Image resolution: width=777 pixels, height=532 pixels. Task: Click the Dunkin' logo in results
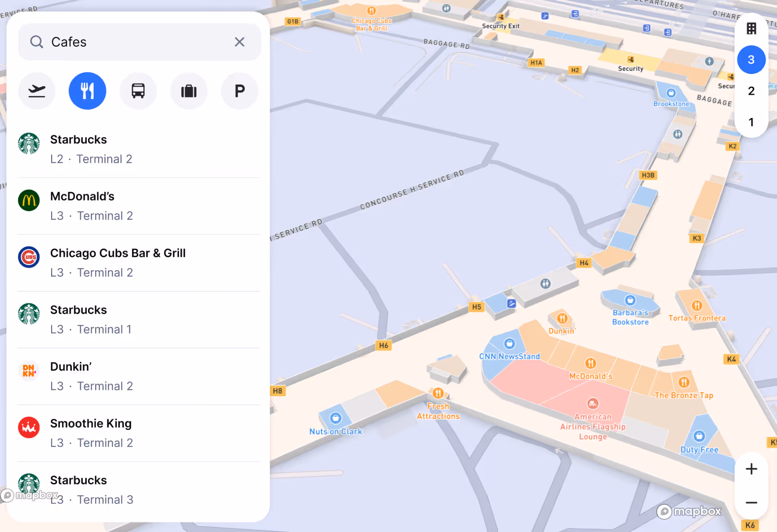29,371
